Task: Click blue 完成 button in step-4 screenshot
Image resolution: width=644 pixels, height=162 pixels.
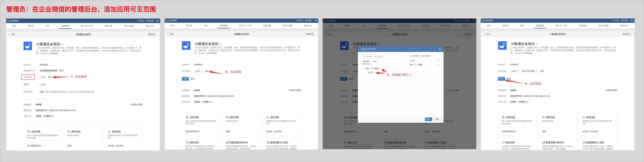Action: (501, 79)
